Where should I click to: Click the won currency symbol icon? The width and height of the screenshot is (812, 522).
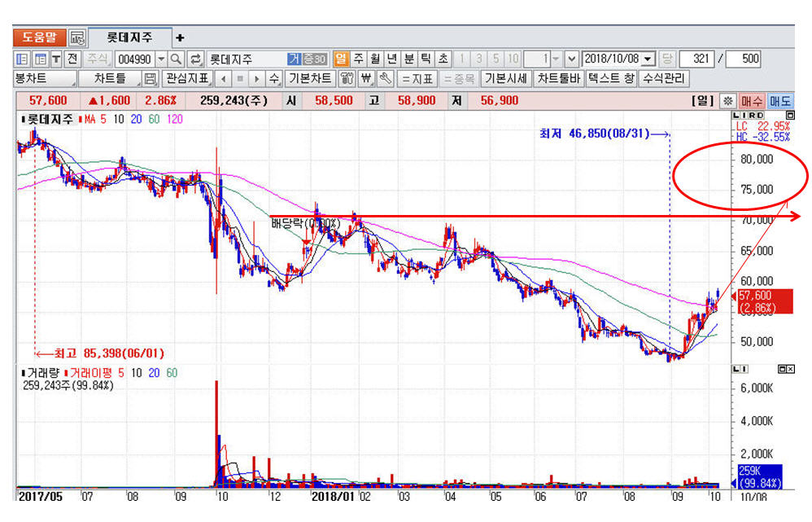click(x=365, y=79)
